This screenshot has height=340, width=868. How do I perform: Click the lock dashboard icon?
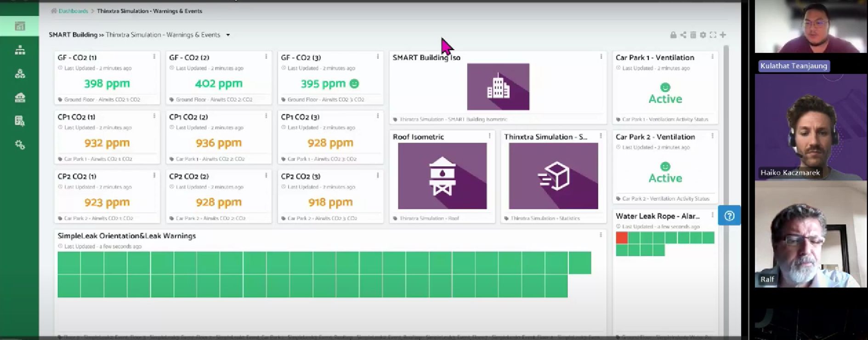click(x=673, y=35)
